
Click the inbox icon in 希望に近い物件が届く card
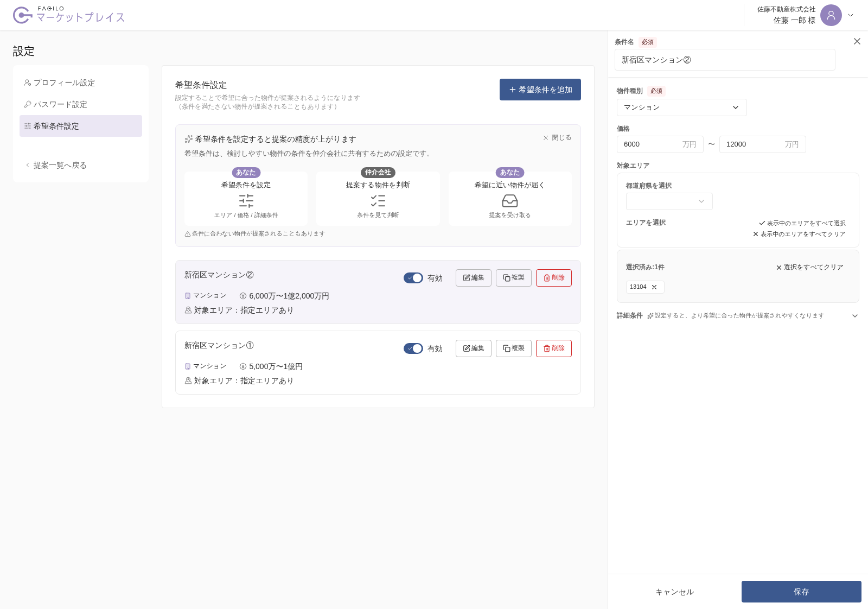click(510, 201)
